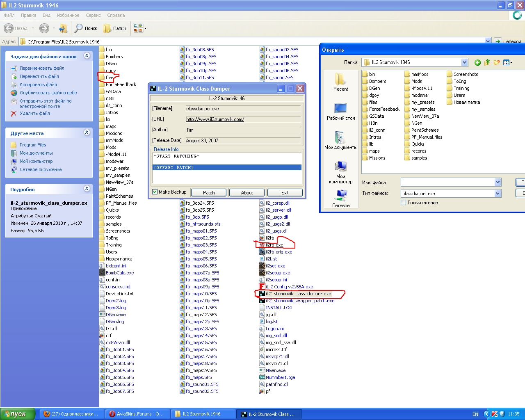Collapse the file tasks (Задачи для файлов) panel
Image resolution: width=525 pixels, height=420 pixels.
(87, 56)
